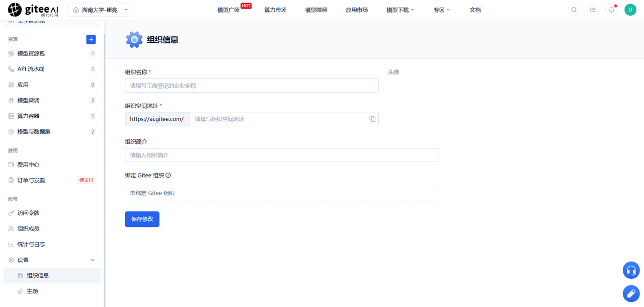Click the 费用中心 wallet icon
The height and width of the screenshot is (307, 644).
(x=11, y=165)
